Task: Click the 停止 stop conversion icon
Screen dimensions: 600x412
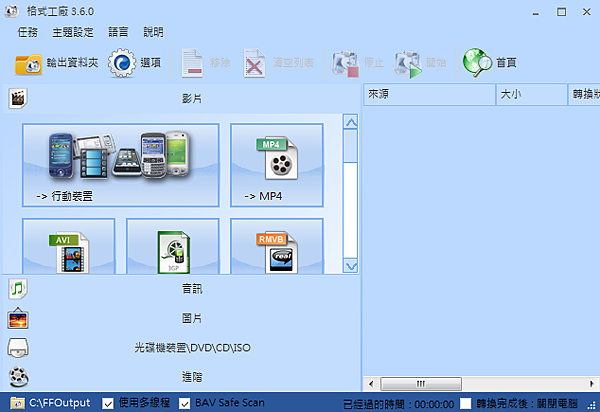Action: coord(345,64)
